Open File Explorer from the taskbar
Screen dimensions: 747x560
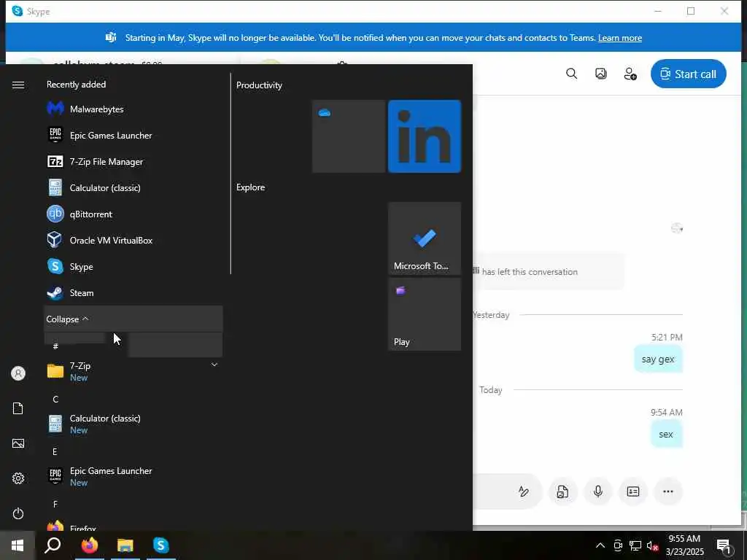click(125, 545)
